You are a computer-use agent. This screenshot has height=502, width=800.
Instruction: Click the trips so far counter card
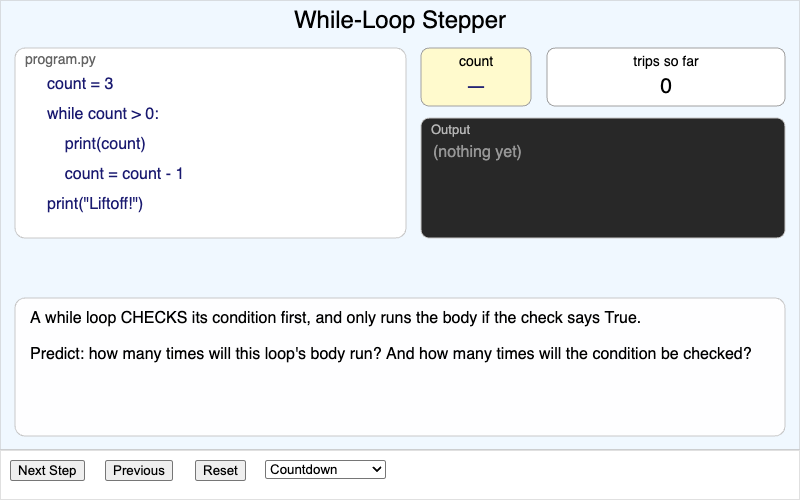(665, 77)
